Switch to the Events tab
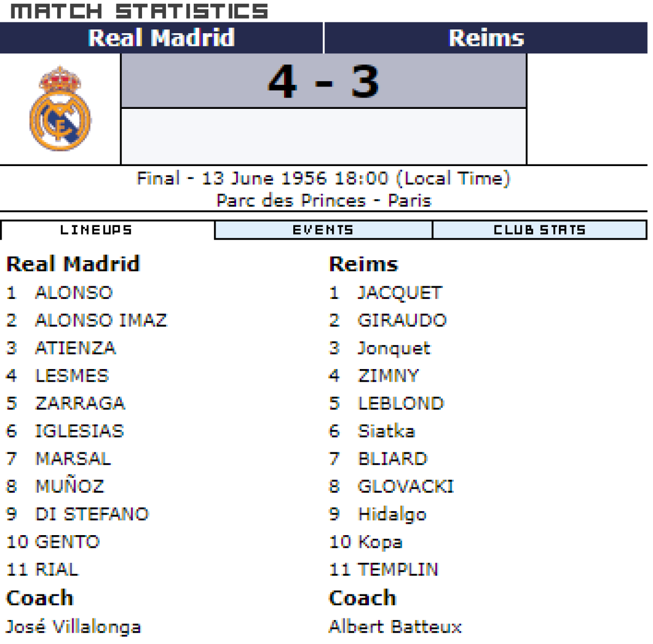653x644 pixels. [323, 230]
